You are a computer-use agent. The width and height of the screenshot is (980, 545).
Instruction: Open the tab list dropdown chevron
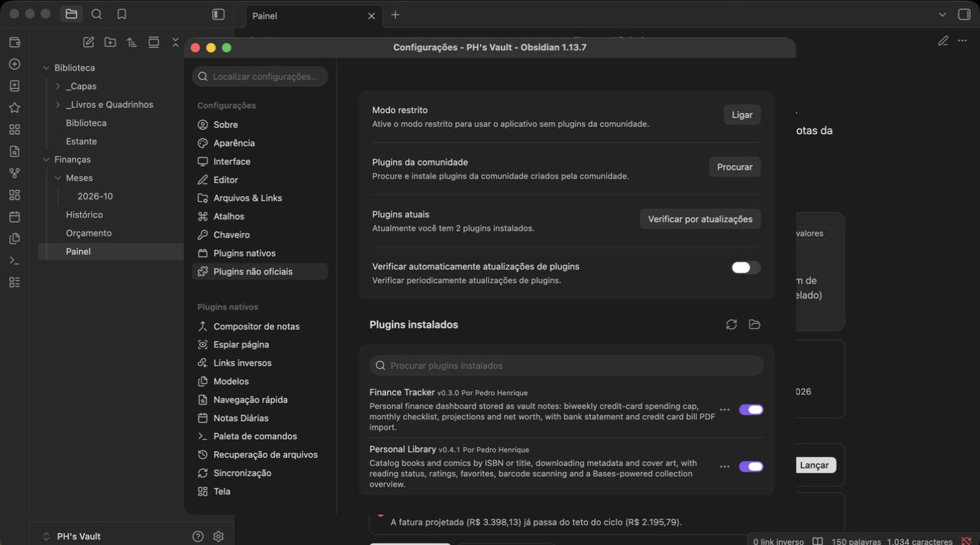pyautogui.click(x=943, y=14)
